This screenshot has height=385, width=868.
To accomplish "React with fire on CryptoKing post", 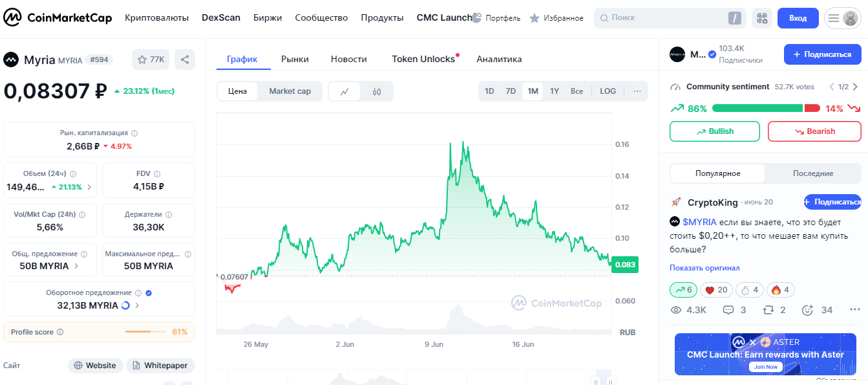I will [779, 290].
